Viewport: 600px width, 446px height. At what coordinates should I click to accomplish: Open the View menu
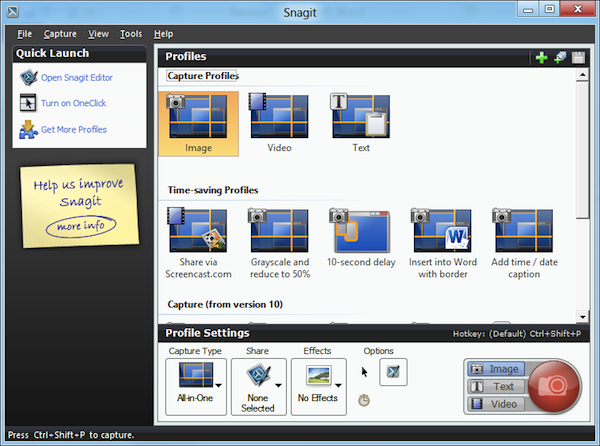98,34
